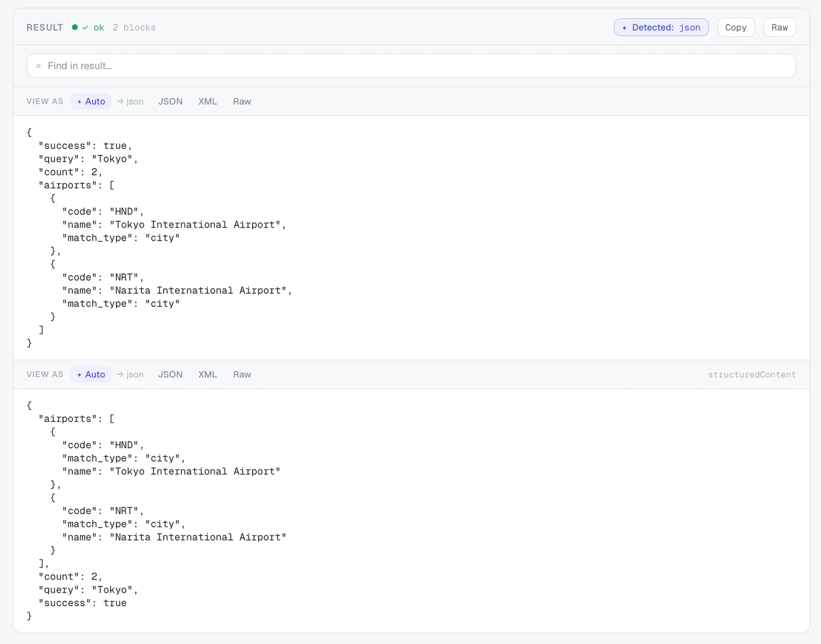Switch first block to XML view

[x=207, y=101]
